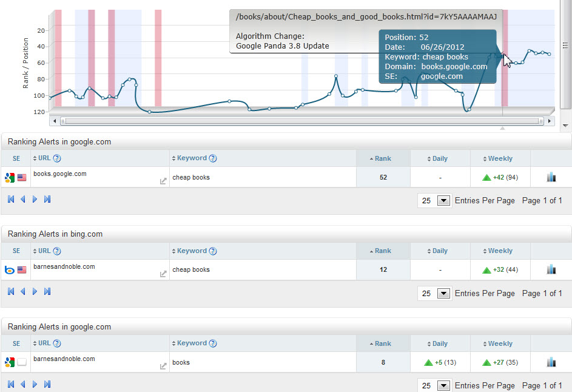572x392 pixels.
Task: Open entries per page dropdown in first table
Action: (x=444, y=201)
